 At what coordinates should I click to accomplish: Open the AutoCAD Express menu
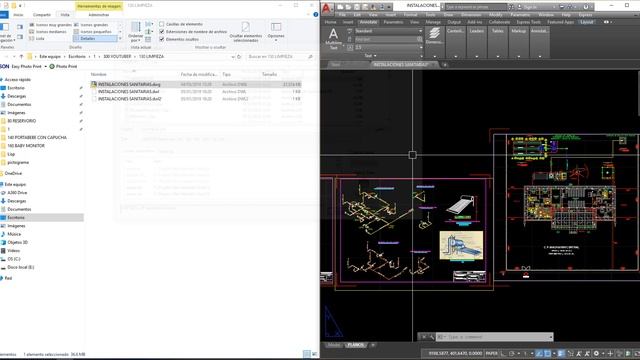pos(585,15)
